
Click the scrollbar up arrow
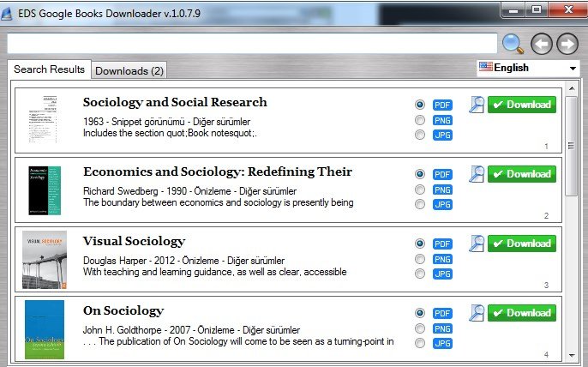(572, 88)
